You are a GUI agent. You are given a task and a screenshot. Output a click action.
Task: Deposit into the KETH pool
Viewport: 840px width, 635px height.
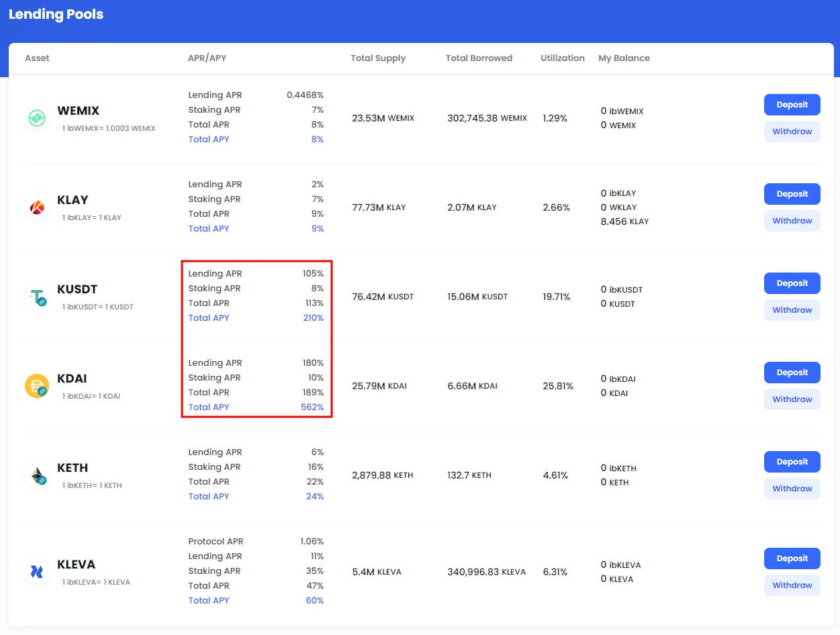pos(792,462)
